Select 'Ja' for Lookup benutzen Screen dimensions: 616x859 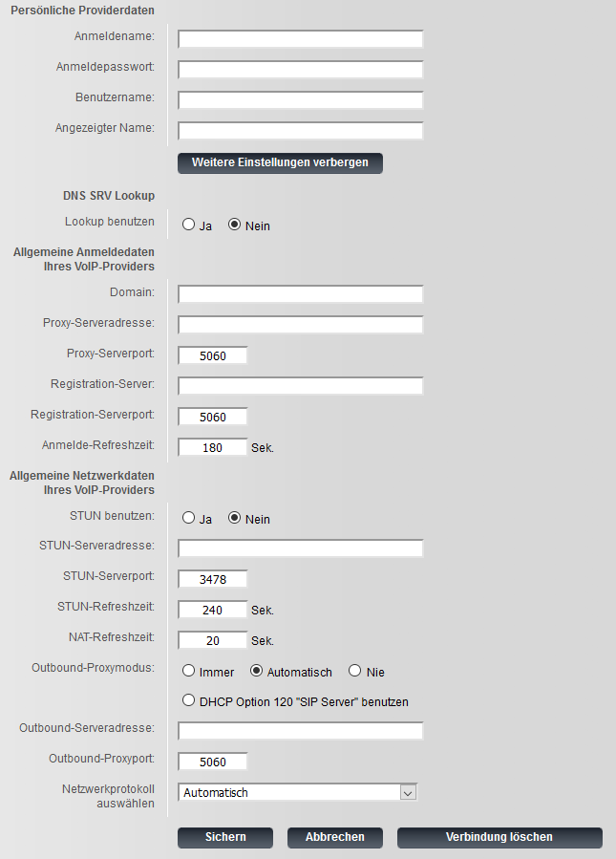click(x=188, y=225)
